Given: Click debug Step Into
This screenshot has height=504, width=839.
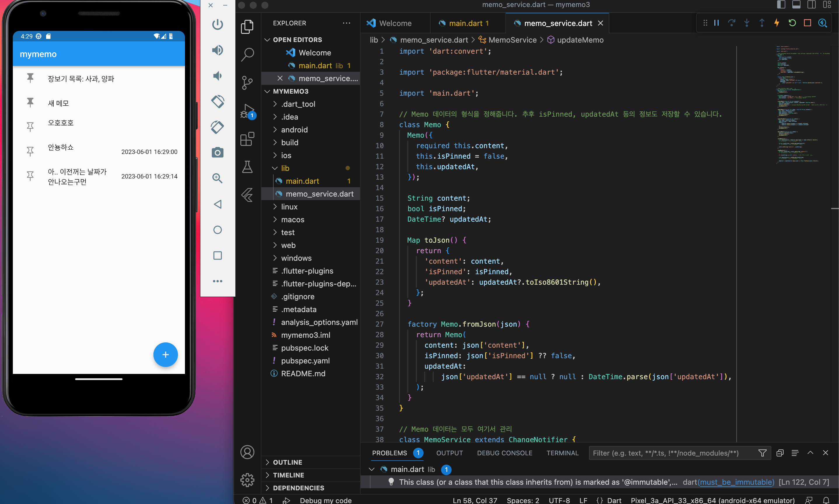Looking at the screenshot, I should 747,23.
